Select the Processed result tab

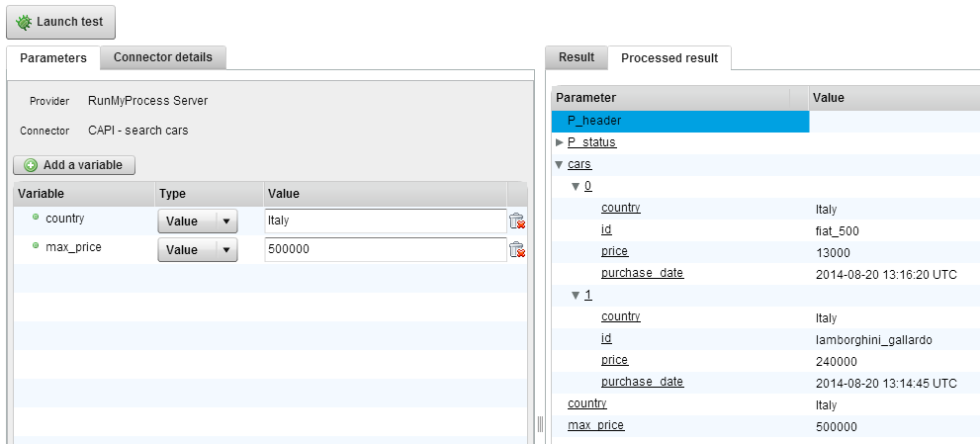point(669,58)
